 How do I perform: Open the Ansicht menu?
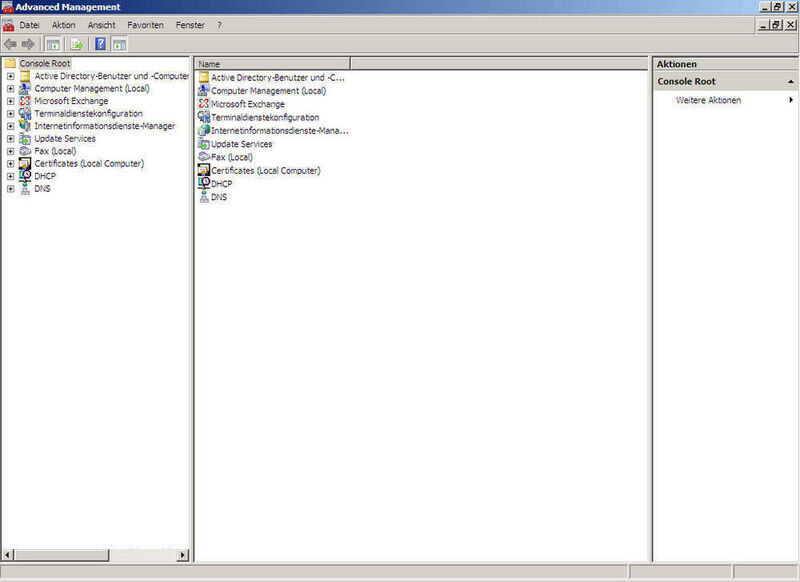[x=101, y=25]
